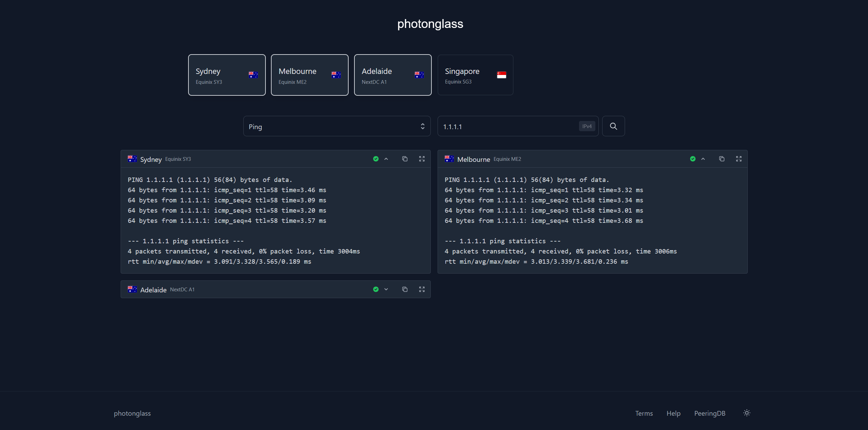This screenshot has width=868, height=430.
Task: Collapse the Sydney result panel
Action: click(x=386, y=159)
